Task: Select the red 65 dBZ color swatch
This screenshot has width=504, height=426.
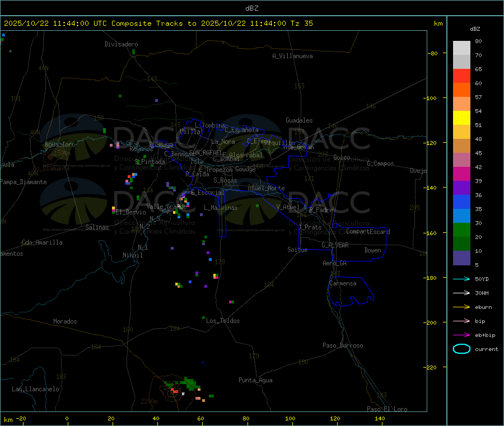Action: [x=461, y=76]
